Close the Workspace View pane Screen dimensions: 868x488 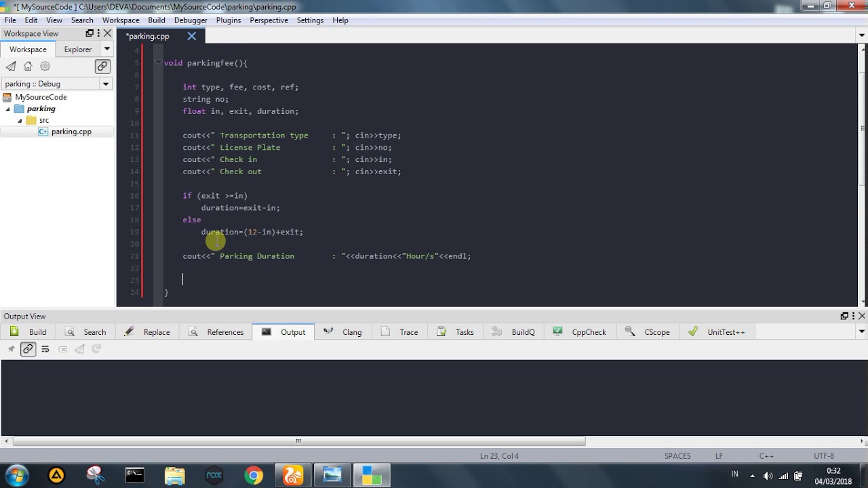107,33
